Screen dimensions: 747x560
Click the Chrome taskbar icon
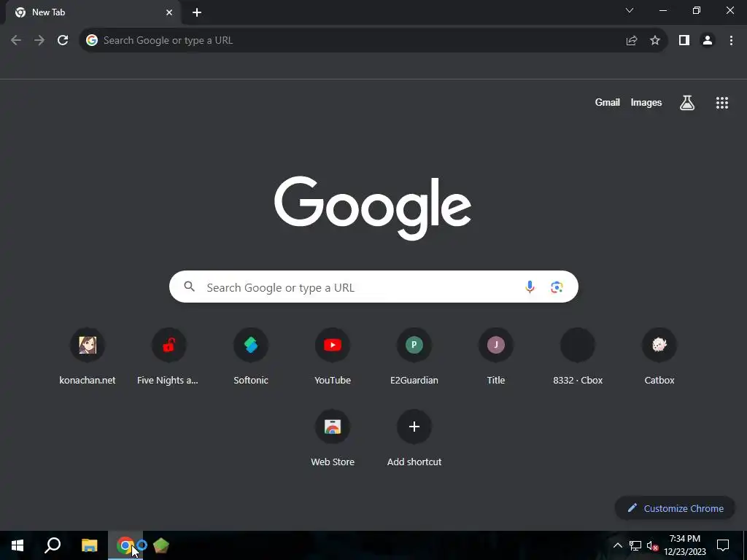(x=125, y=545)
